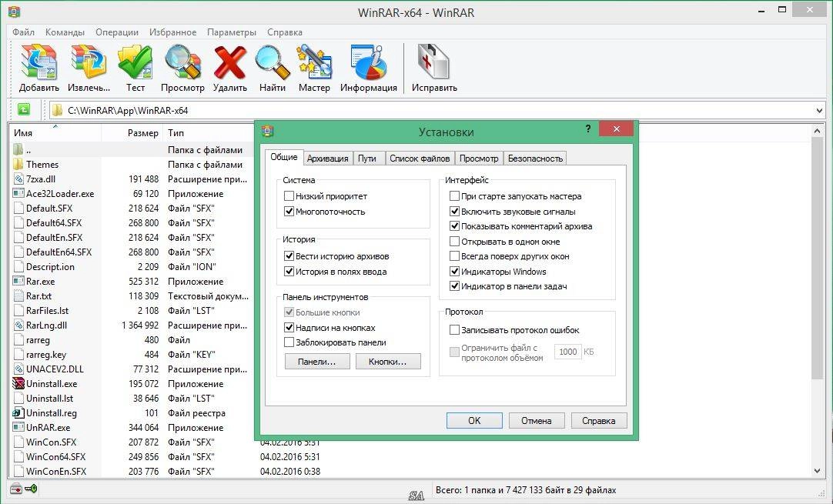833x504 pixels.
Task: Switch to the Архивация tab
Action: click(x=327, y=159)
